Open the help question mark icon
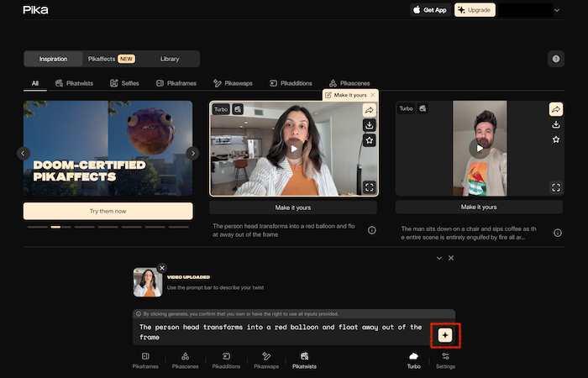The image size is (588, 378). 555,59
